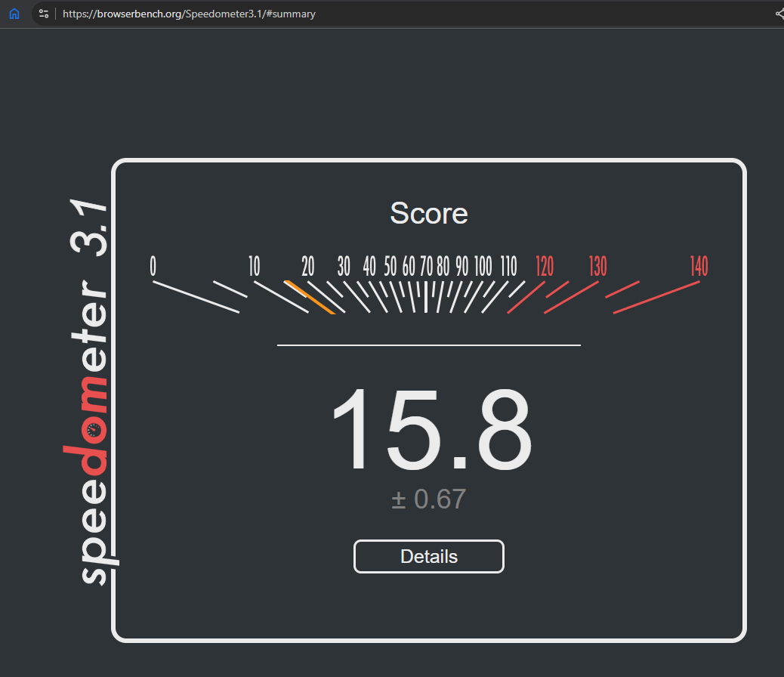Click the orange gauge needle
This screenshot has width=784, height=677.
pos(310,297)
